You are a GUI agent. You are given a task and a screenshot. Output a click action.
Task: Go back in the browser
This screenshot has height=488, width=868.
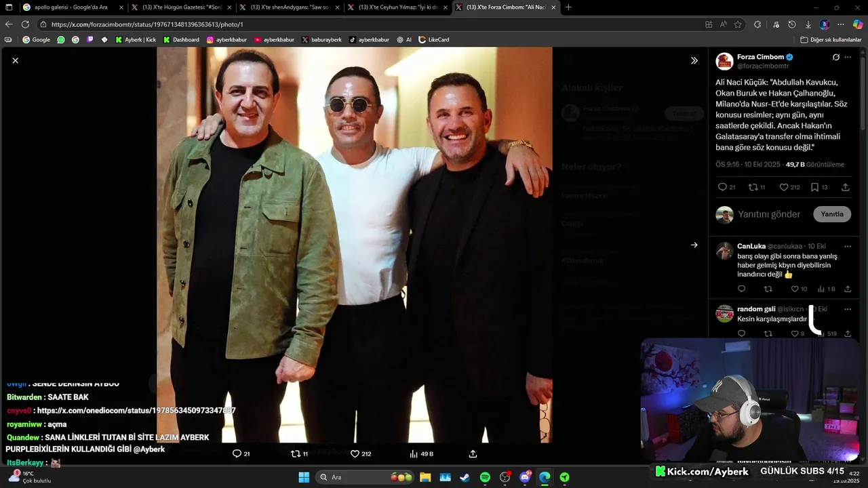[x=9, y=24]
